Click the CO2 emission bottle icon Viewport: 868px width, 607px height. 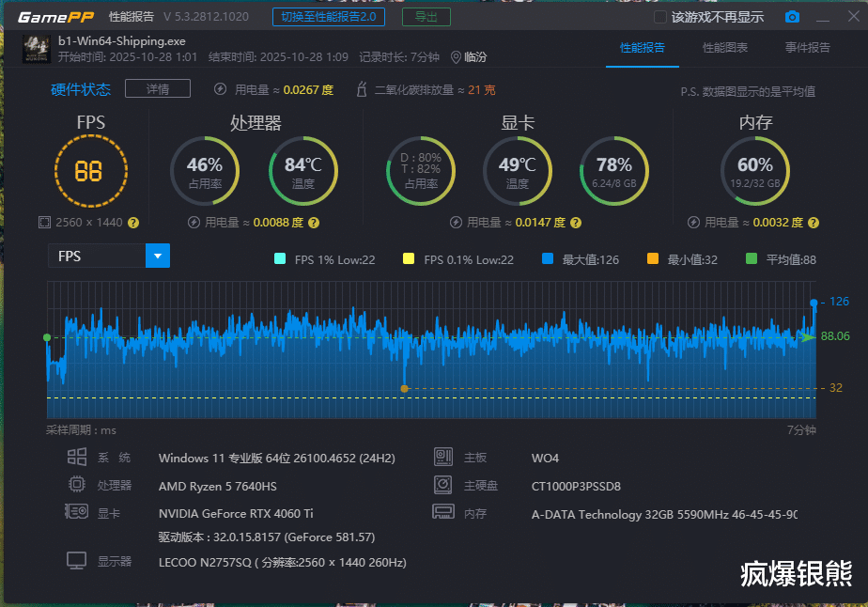(362, 89)
